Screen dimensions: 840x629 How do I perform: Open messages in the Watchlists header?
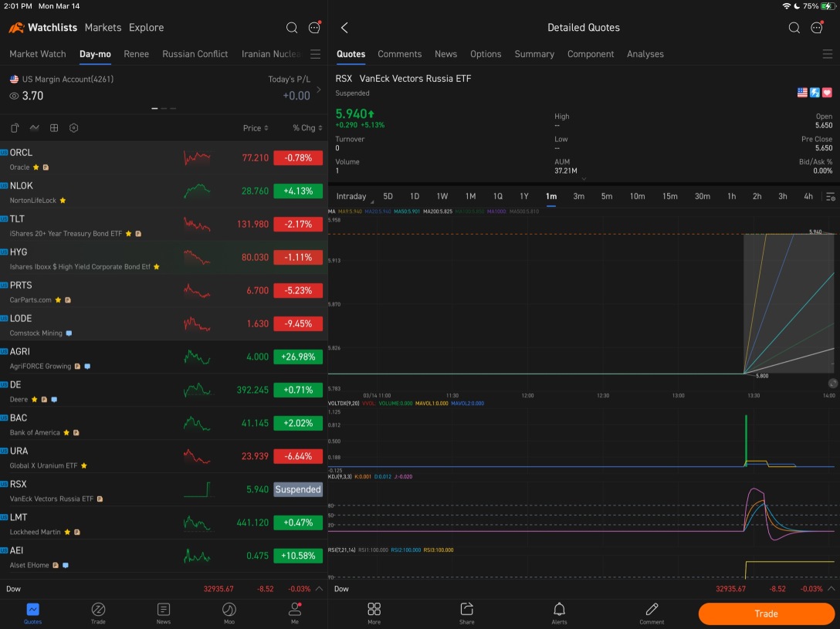(x=314, y=27)
